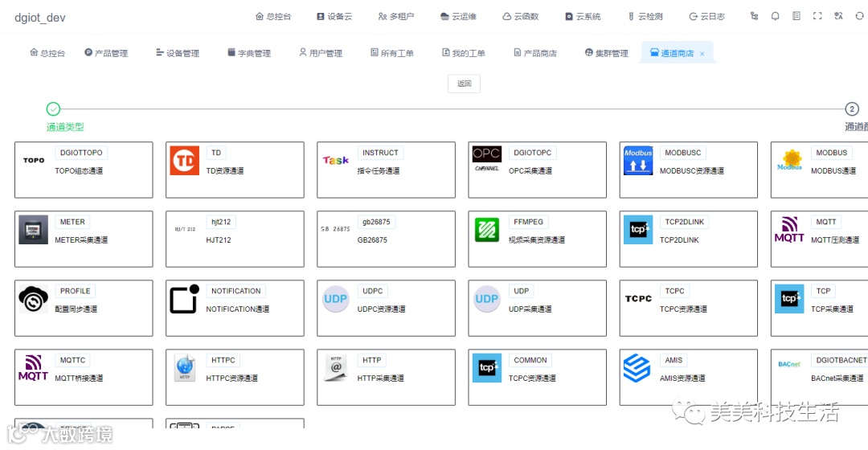Image resolution: width=868 pixels, height=450 pixels.
Task: Click the language translate icon in header
Action: (838, 16)
